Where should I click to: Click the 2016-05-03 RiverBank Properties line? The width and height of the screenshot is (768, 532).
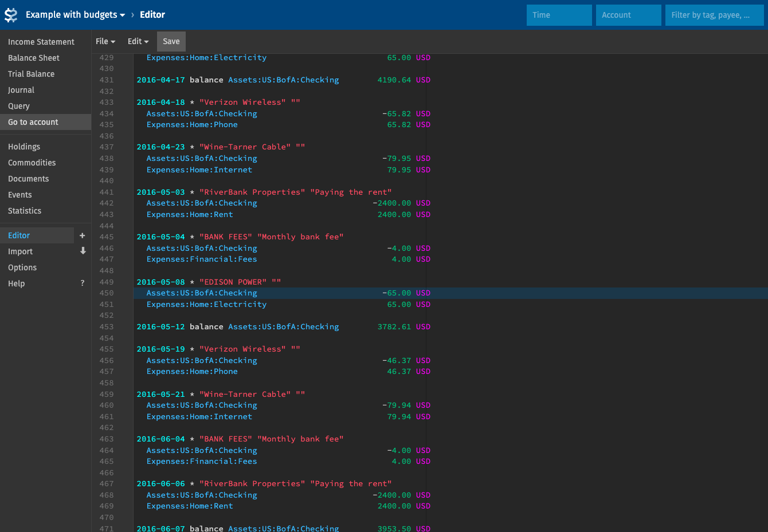tap(264, 192)
